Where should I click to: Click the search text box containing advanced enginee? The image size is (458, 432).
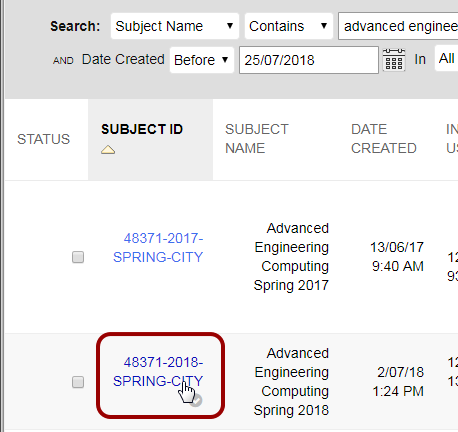[398, 26]
